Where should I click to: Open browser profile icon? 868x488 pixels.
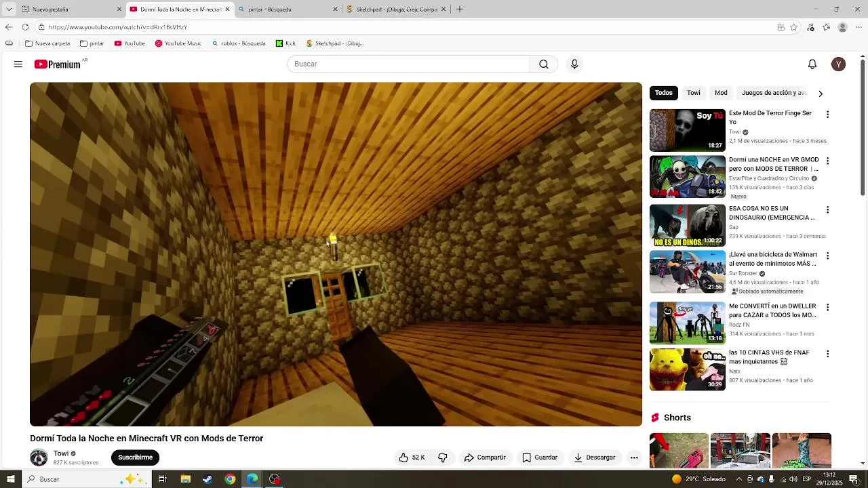click(x=843, y=27)
